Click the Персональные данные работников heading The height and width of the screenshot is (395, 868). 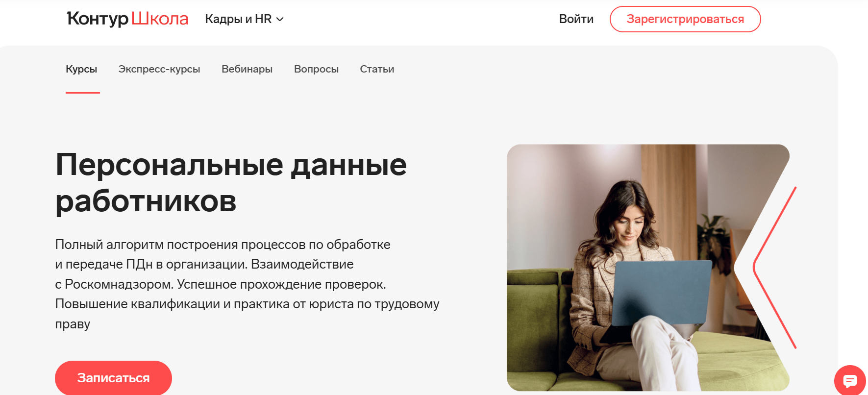(x=231, y=182)
